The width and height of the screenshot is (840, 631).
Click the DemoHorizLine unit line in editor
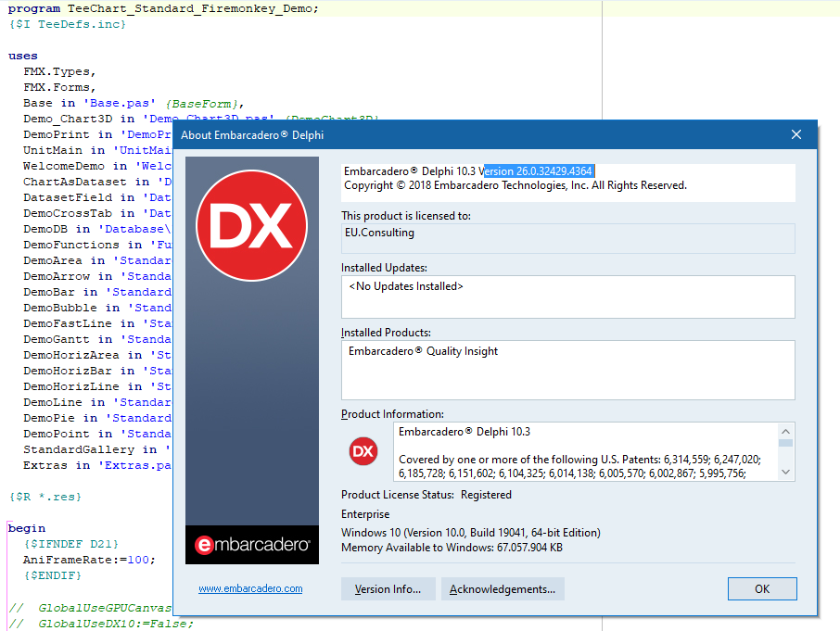pyautogui.click(x=97, y=386)
